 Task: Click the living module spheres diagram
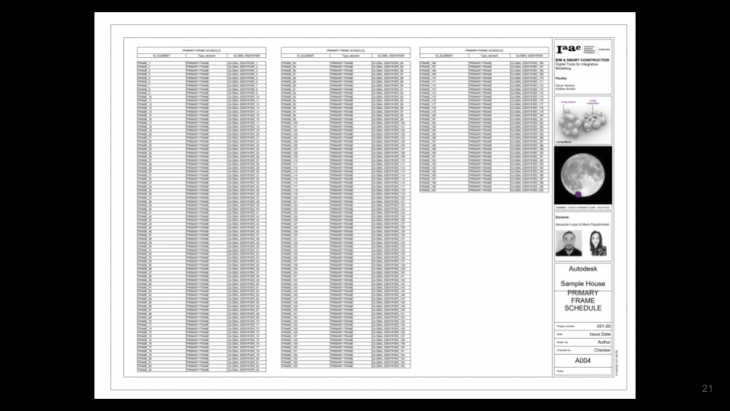tap(581, 119)
